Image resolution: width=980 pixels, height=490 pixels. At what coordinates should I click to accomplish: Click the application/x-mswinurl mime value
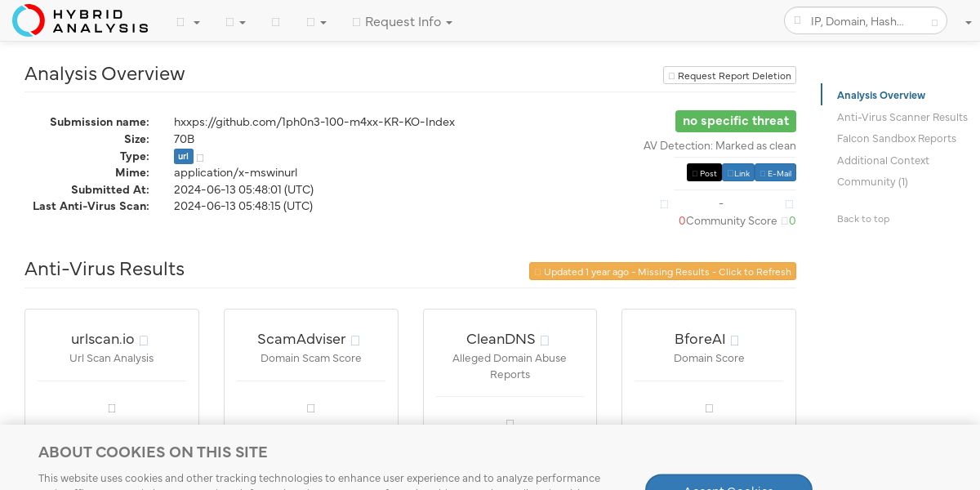coord(235,173)
